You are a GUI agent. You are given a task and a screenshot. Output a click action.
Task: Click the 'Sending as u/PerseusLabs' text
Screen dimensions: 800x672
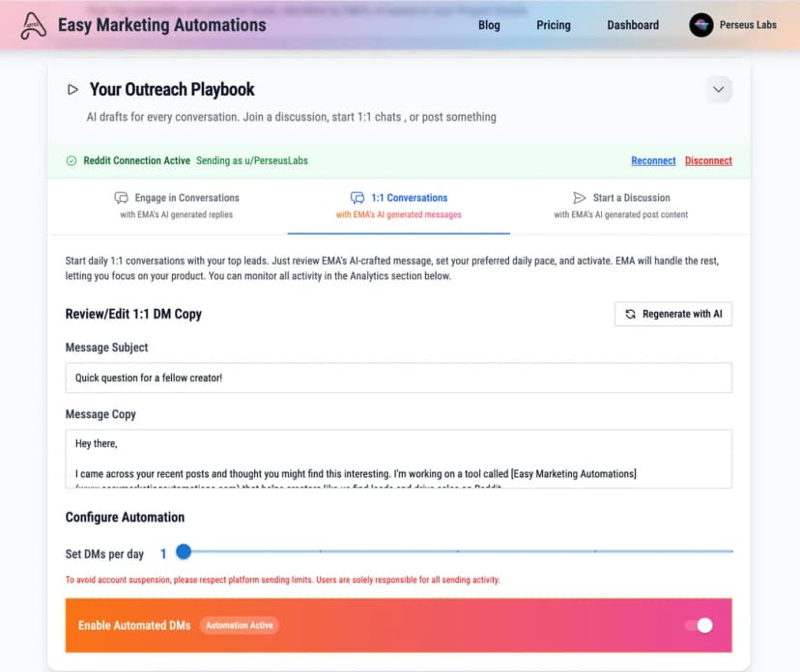[x=251, y=160]
